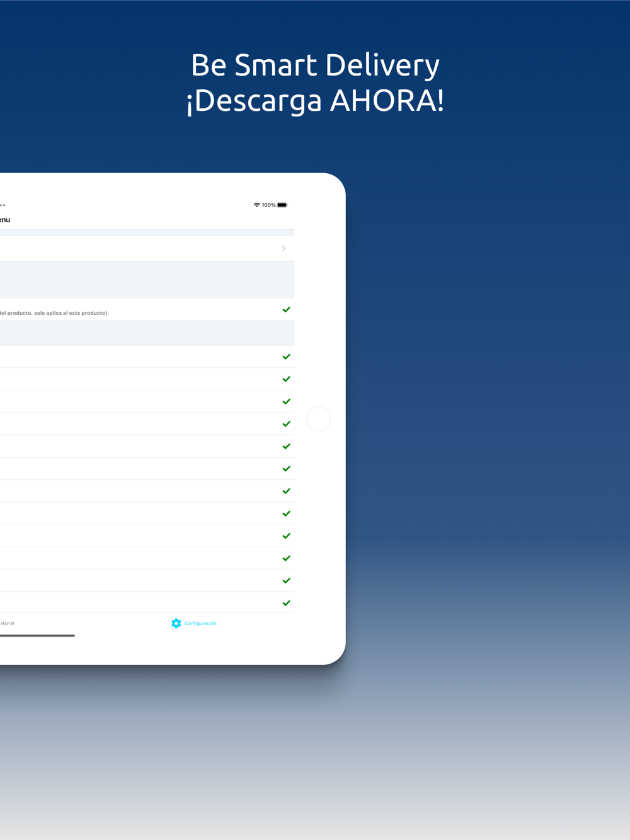Click the 100% battery percentage text
Screen dimensions: 630x840
click(x=268, y=205)
